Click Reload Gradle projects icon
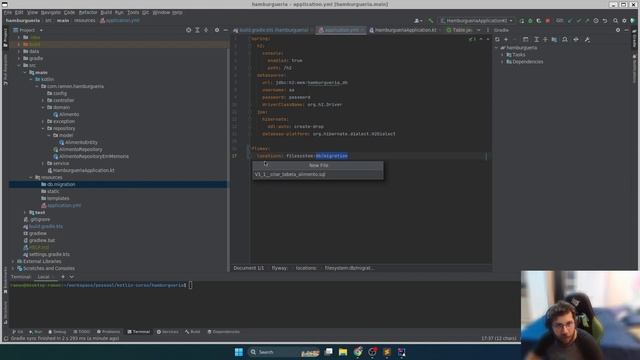The height and width of the screenshot is (360, 640). (497, 40)
